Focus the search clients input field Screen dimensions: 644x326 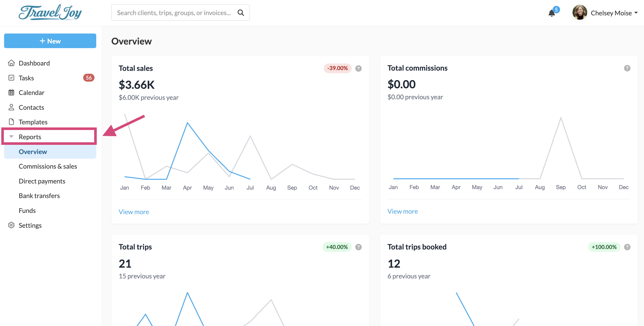click(174, 13)
